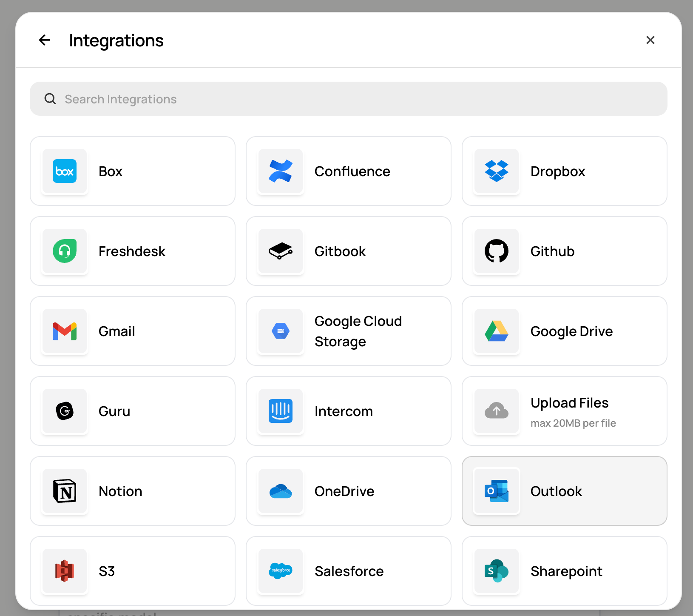
Task: Click the Salesforce cloud icon
Action: [281, 571]
